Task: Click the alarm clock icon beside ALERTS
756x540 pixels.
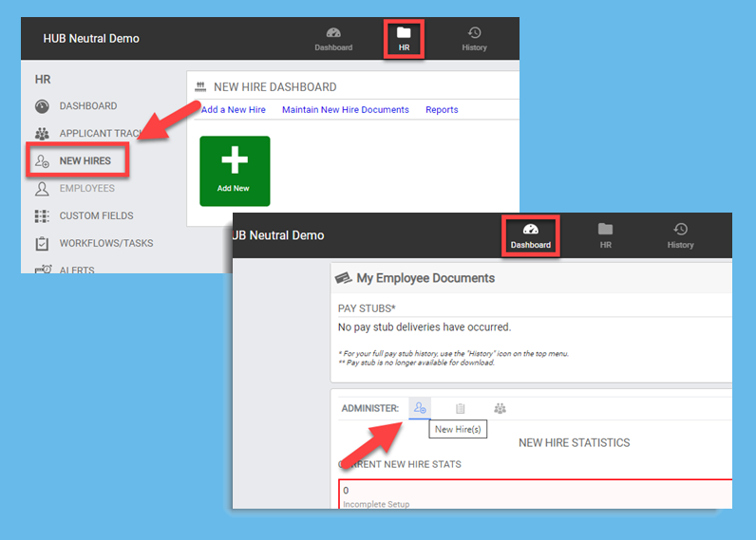Action: 42,270
